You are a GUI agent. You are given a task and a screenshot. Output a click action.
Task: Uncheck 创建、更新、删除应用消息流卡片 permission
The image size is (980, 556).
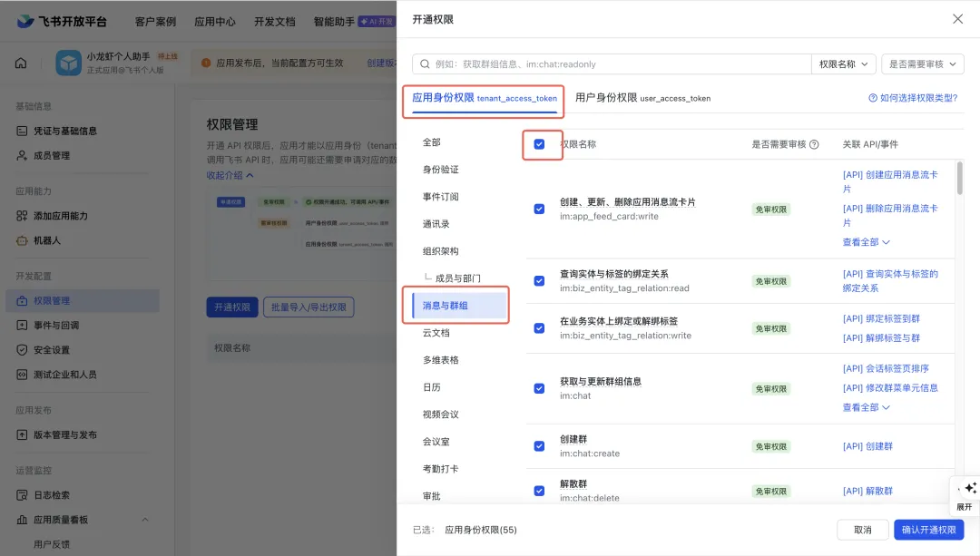click(x=539, y=209)
